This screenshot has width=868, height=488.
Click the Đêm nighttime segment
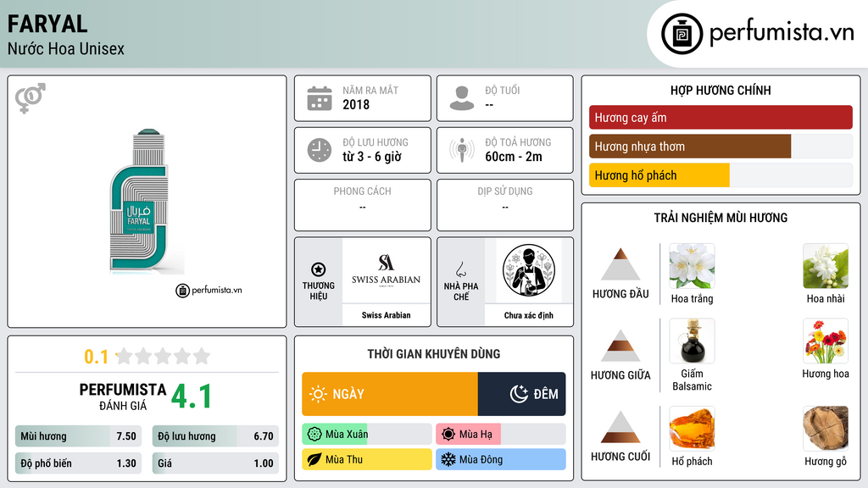[x=522, y=394]
